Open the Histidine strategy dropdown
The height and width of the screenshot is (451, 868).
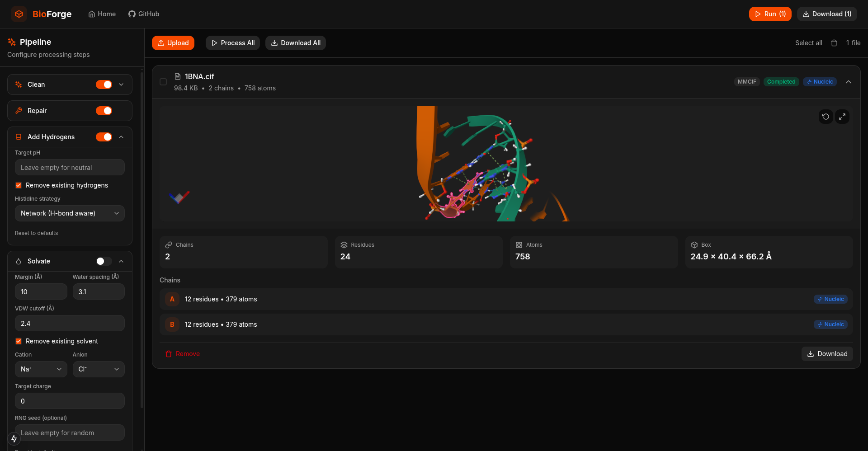click(x=70, y=213)
